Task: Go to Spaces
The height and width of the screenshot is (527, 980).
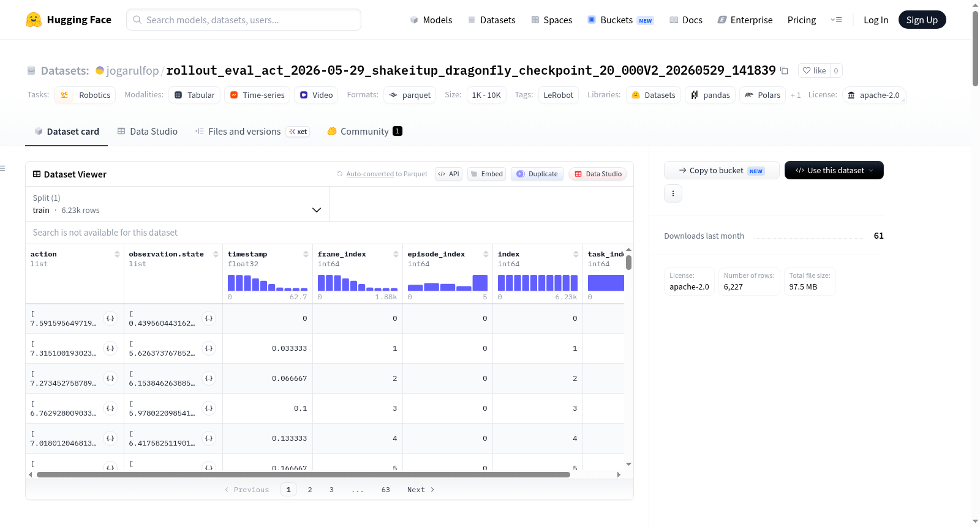Action: pos(551,20)
